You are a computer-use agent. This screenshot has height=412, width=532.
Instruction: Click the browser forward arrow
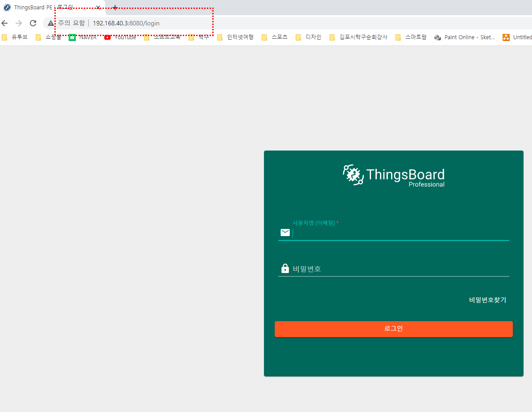[x=19, y=23]
